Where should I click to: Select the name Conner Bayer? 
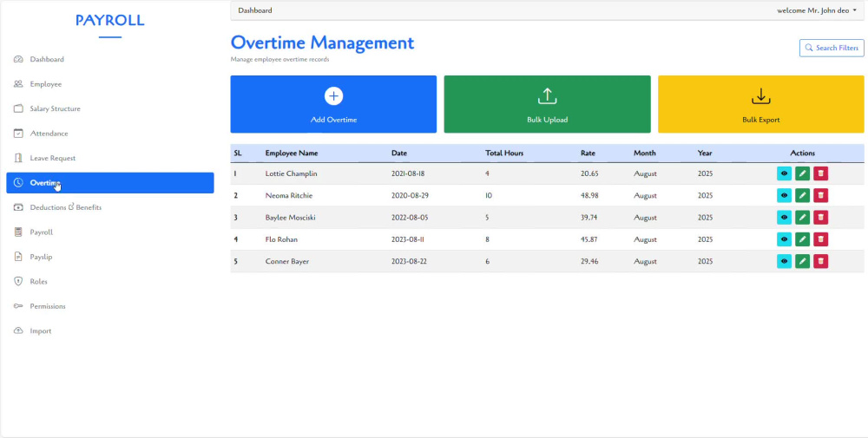pos(286,262)
